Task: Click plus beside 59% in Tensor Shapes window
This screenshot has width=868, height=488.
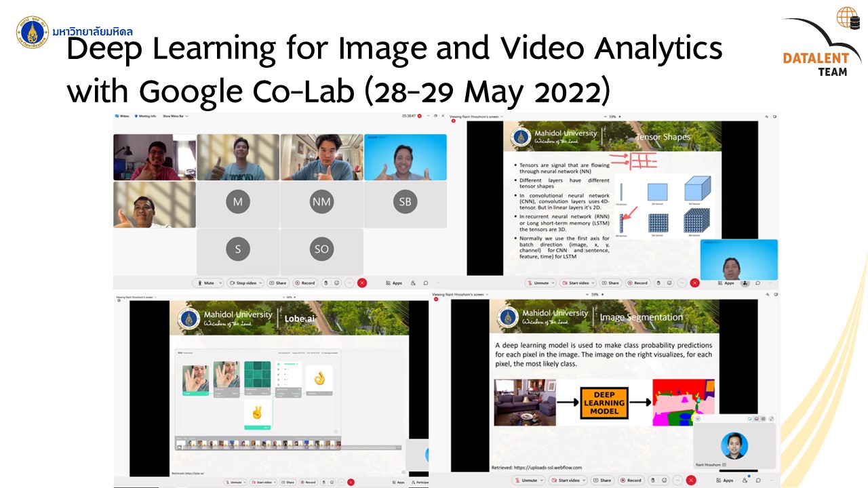Action: 620,117
